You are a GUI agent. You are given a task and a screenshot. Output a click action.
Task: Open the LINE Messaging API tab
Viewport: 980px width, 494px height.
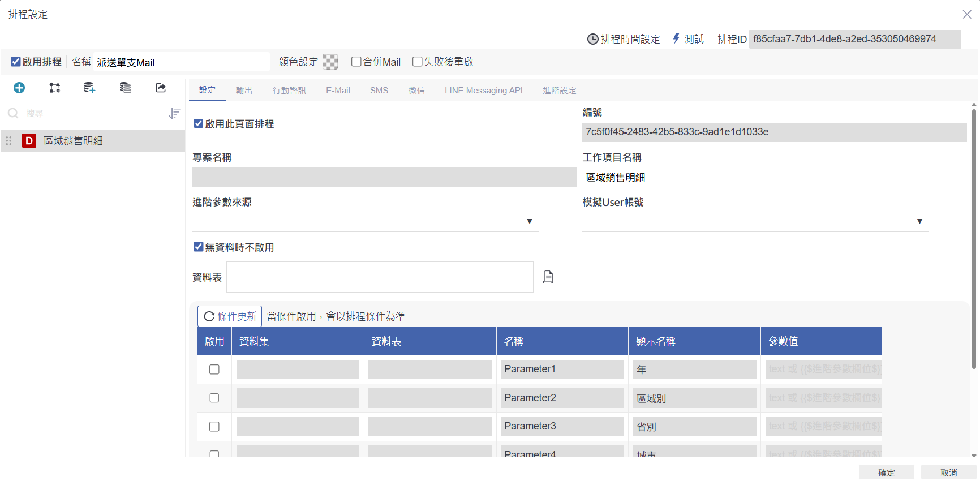point(483,91)
